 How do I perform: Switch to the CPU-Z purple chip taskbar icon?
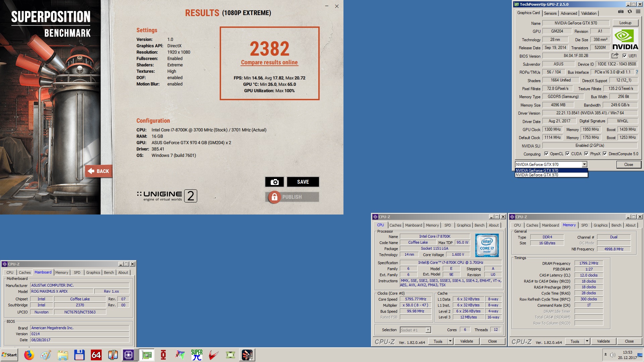coord(128,355)
